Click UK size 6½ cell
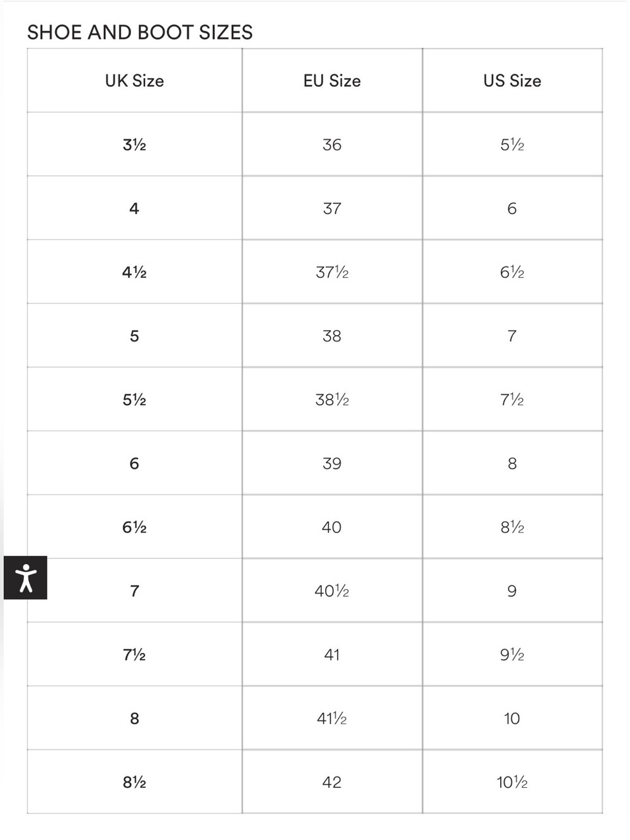Image resolution: width=630 pixels, height=840 pixels. (134, 527)
